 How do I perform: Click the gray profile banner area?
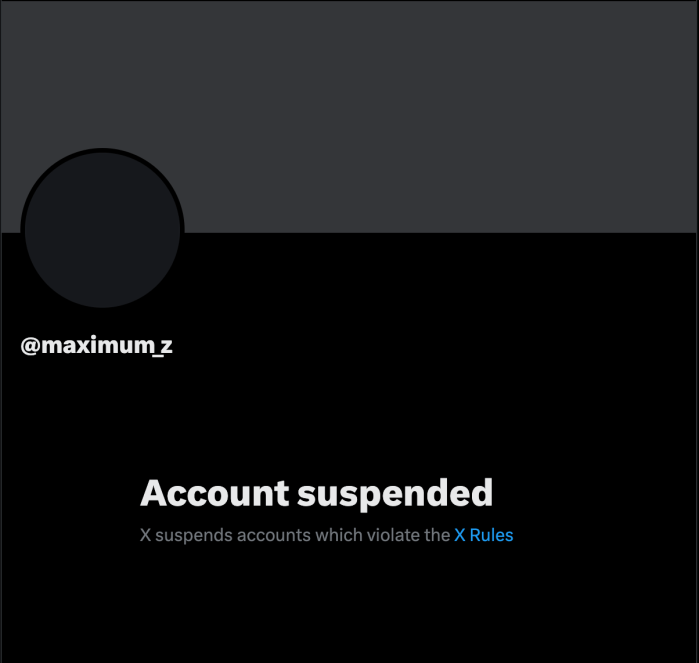pos(350,117)
